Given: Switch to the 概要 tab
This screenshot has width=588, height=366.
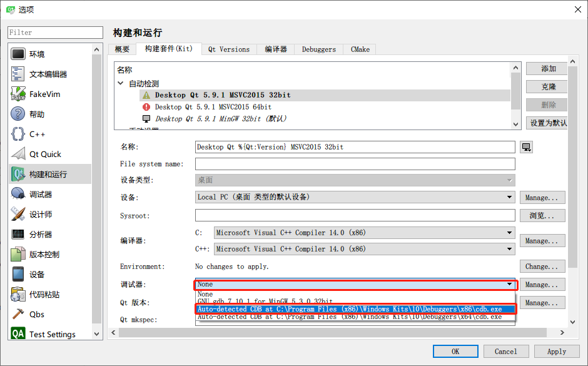Looking at the screenshot, I should pos(122,49).
